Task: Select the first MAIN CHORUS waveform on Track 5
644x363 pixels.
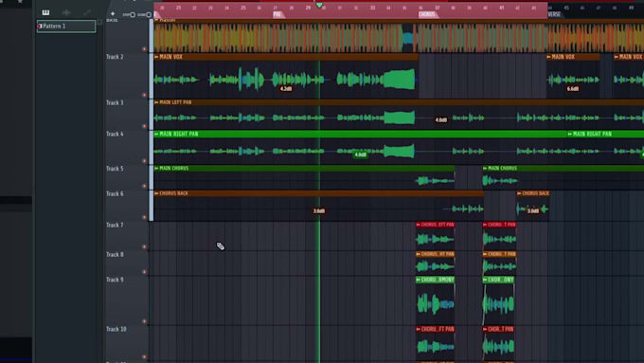Action: click(x=435, y=180)
